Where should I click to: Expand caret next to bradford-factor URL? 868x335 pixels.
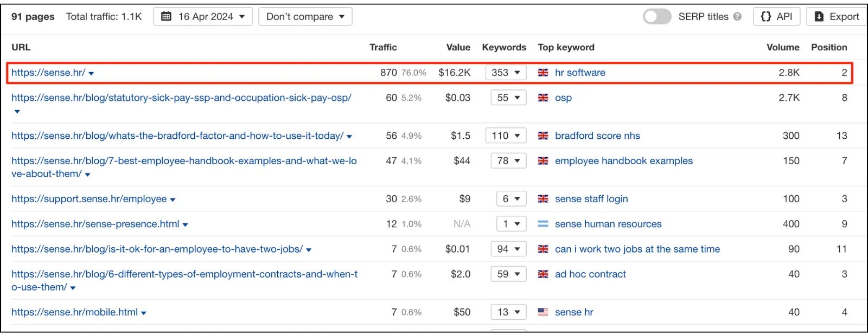[x=349, y=137]
